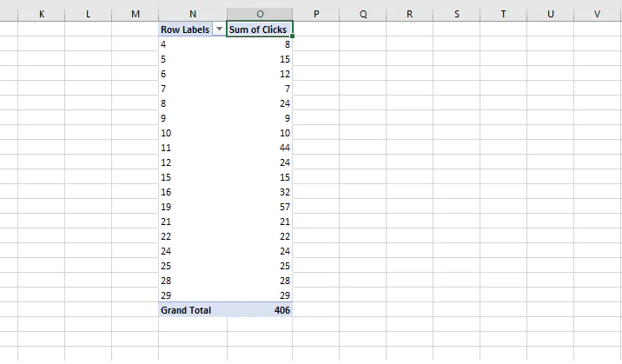Click clicks value 32 for label 16

click(260, 192)
